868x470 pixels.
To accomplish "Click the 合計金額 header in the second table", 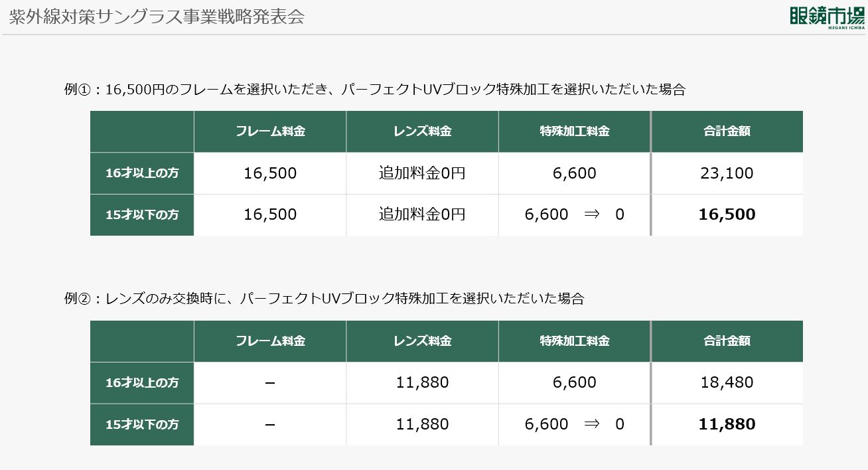I will click(x=727, y=341).
